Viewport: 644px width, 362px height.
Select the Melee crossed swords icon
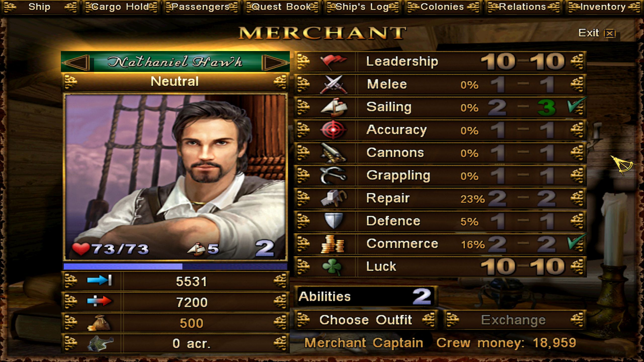pos(333,84)
